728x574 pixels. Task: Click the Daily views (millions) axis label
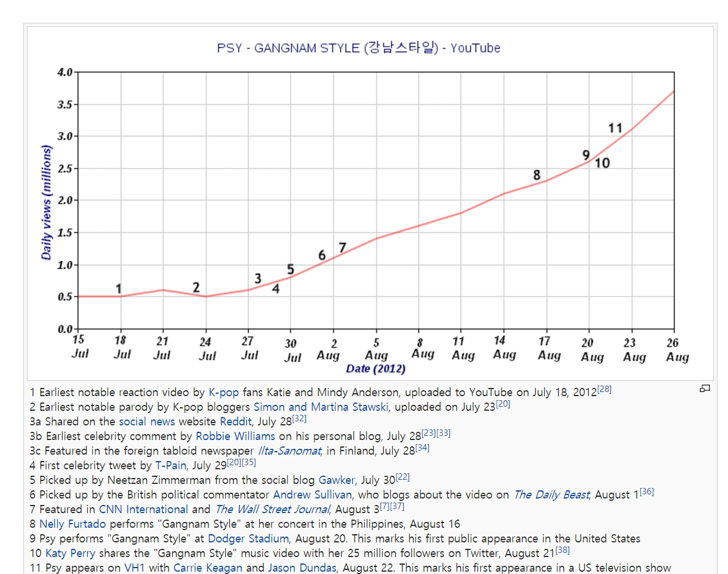(x=46, y=202)
